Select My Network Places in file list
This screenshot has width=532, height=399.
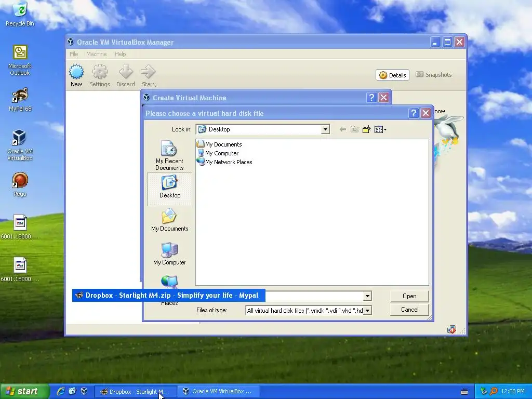[224, 162]
